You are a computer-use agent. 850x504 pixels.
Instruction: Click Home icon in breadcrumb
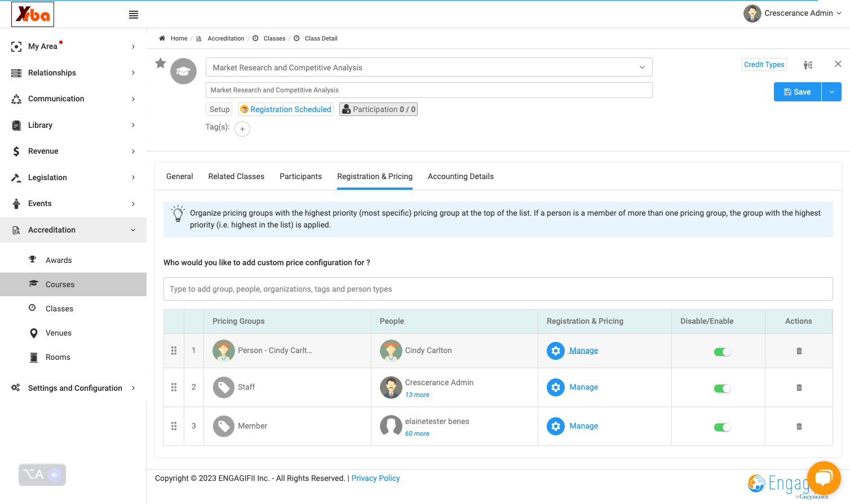coord(162,38)
